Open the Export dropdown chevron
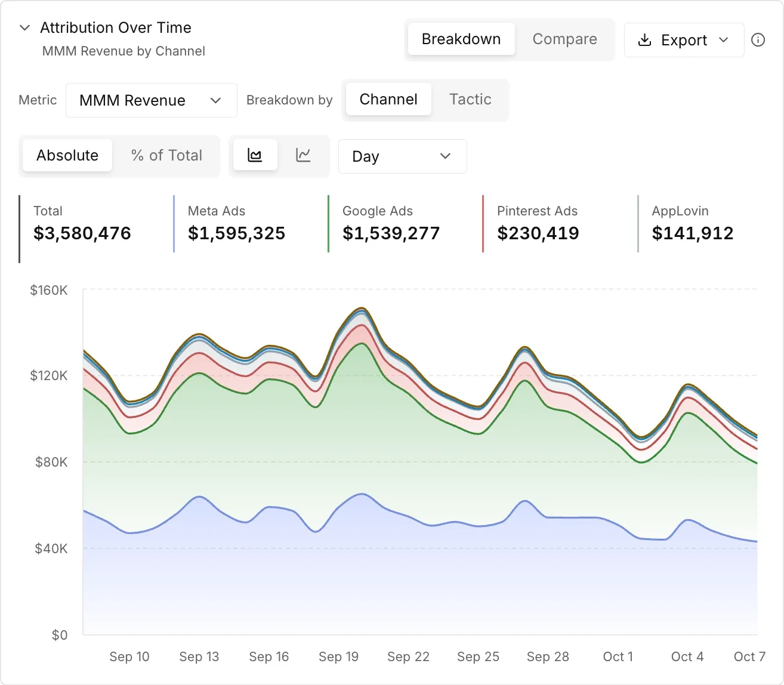The image size is (784, 685). point(724,40)
